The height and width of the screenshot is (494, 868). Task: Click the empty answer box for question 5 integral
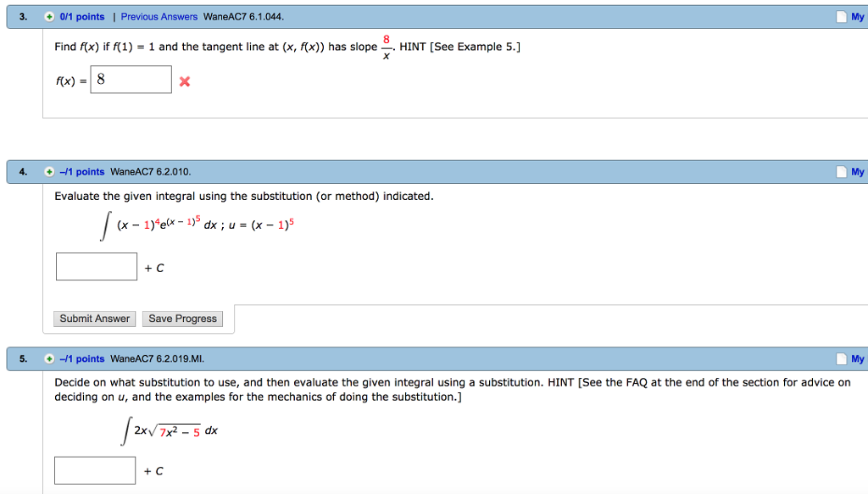94,470
